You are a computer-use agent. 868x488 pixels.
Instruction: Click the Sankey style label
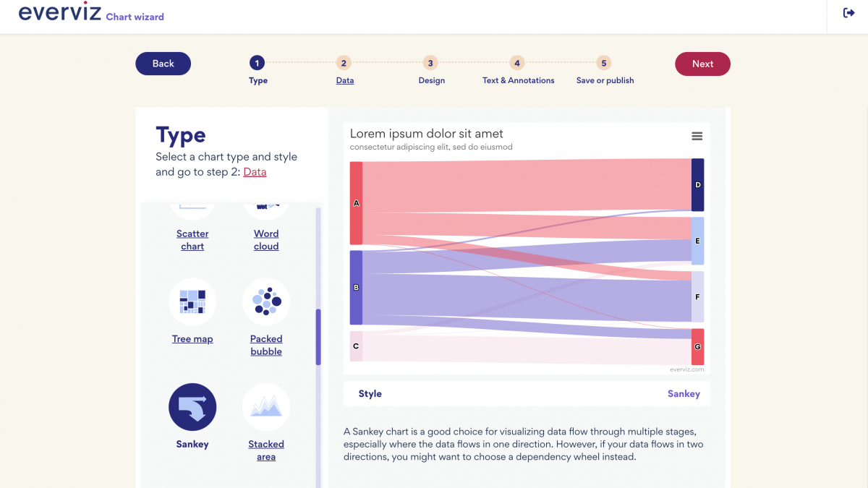pos(685,393)
